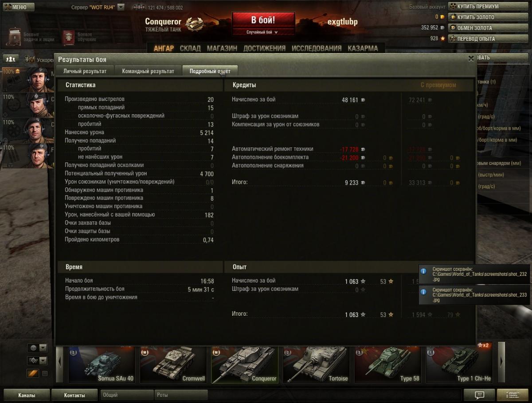532x403 pixels.
Task: Open the vehicle type filter dropdown
Action: pos(37,360)
